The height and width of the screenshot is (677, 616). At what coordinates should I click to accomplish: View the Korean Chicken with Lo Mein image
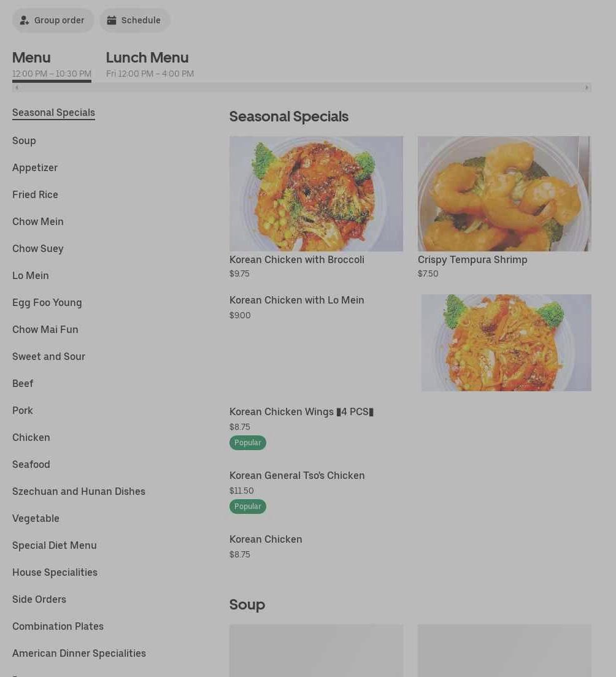click(506, 343)
